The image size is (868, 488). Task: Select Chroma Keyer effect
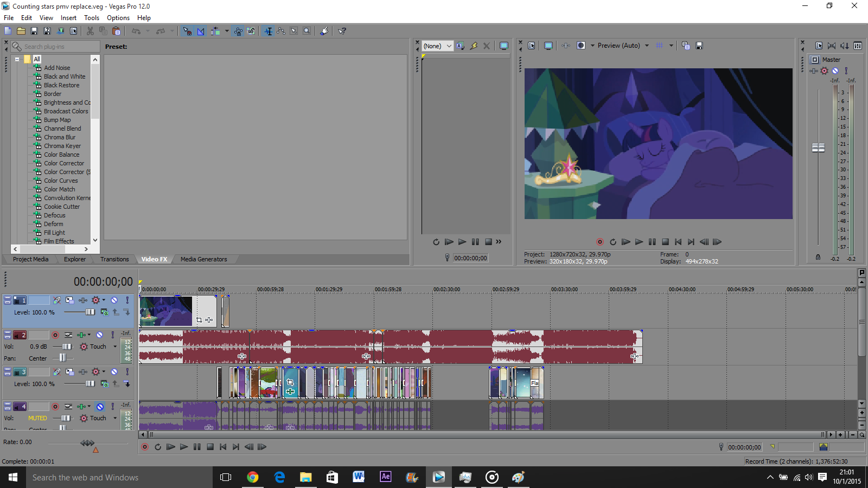[62, 146]
